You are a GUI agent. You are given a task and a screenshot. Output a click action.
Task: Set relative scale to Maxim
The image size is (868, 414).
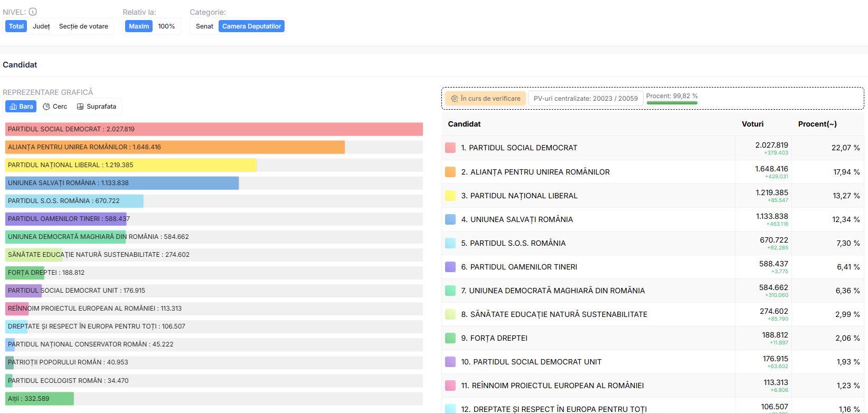click(139, 26)
